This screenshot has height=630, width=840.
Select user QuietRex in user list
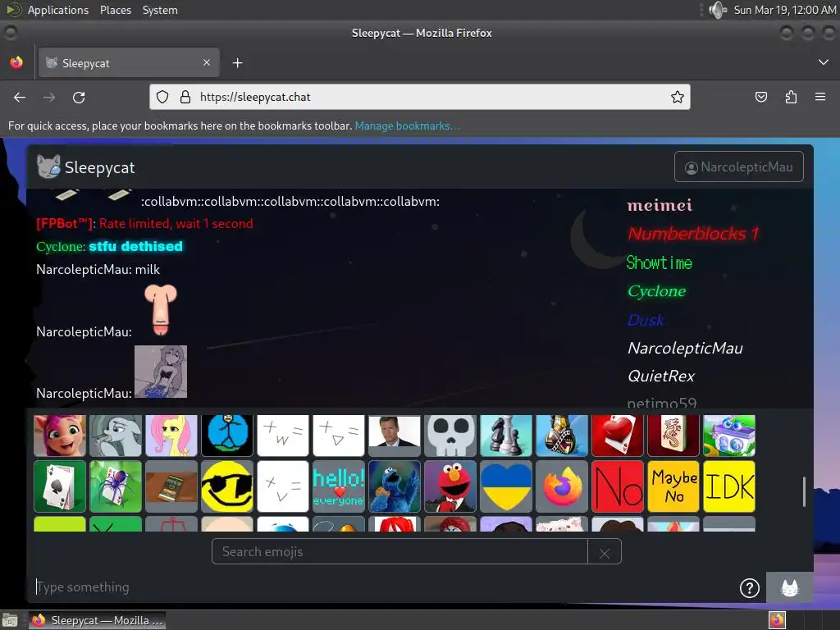(x=661, y=376)
